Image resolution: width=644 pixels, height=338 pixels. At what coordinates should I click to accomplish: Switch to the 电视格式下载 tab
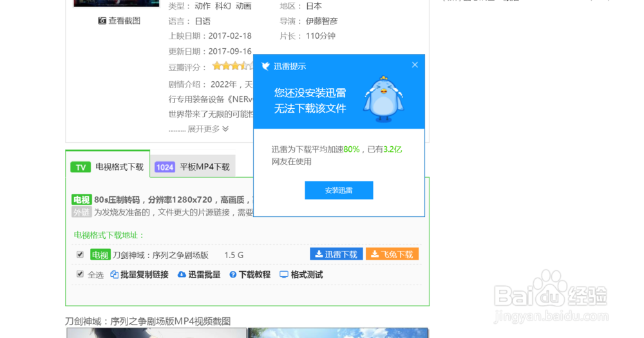108,164
